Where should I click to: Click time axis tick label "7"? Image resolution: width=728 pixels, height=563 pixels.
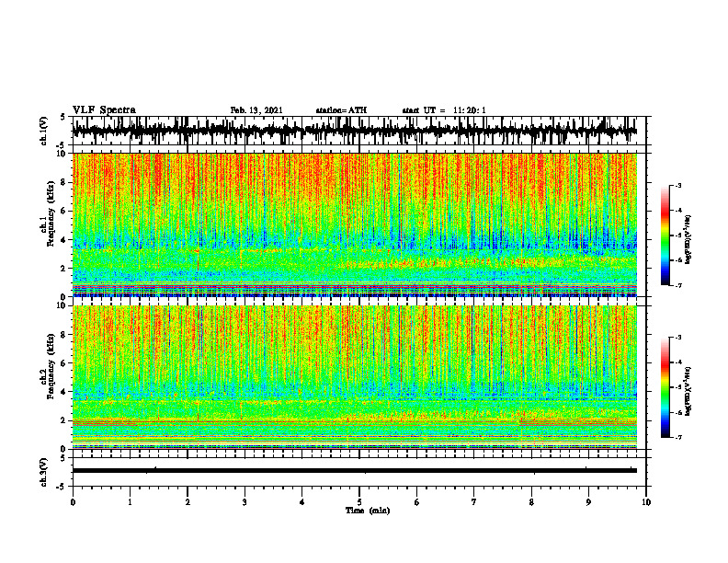(x=474, y=502)
